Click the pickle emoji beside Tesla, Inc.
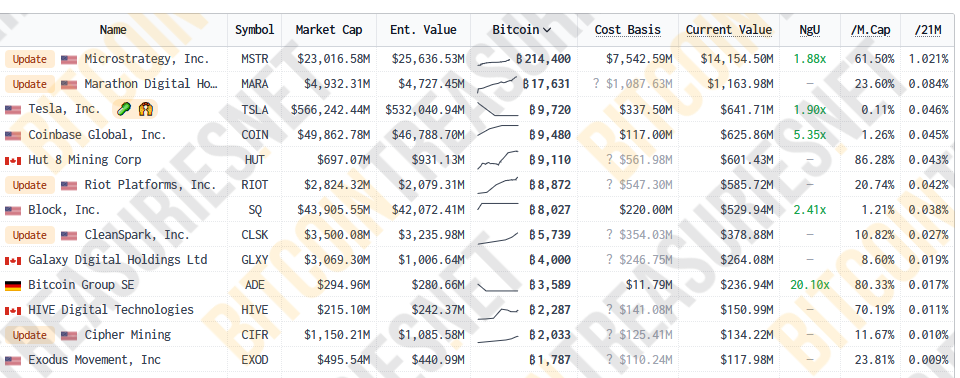Image resolution: width=960 pixels, height=378 pixels. [x=124, y=110]
